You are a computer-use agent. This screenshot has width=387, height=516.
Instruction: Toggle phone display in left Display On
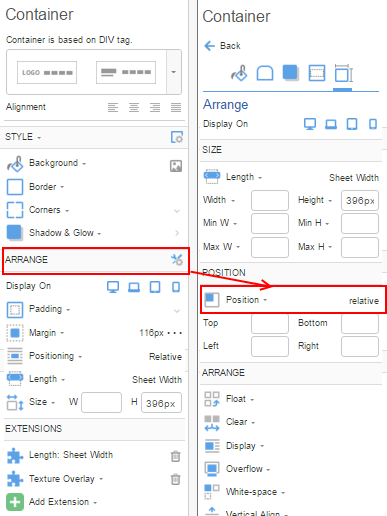176,287
